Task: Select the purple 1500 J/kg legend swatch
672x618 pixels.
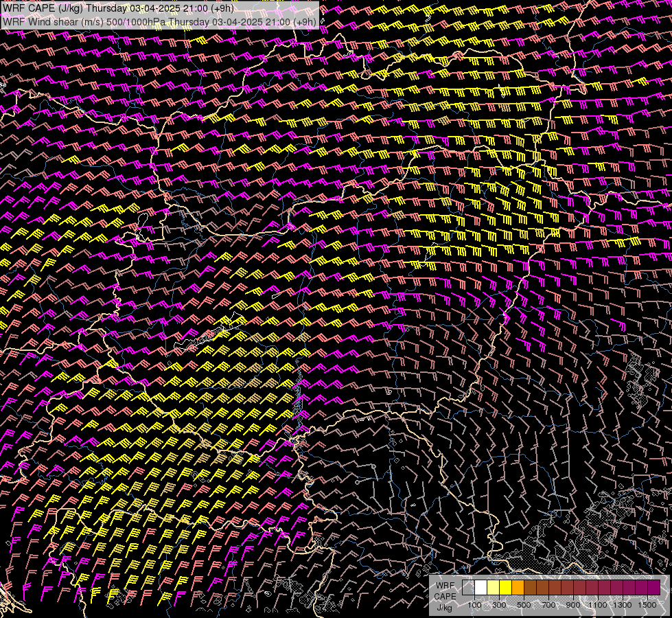Action: click(x=654, y=587)
